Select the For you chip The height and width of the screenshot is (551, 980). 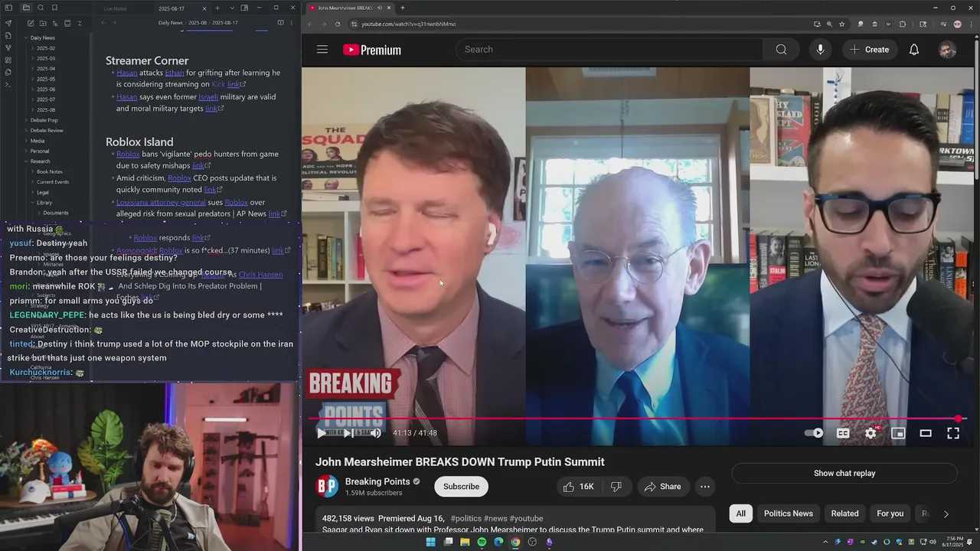point(890,514)
